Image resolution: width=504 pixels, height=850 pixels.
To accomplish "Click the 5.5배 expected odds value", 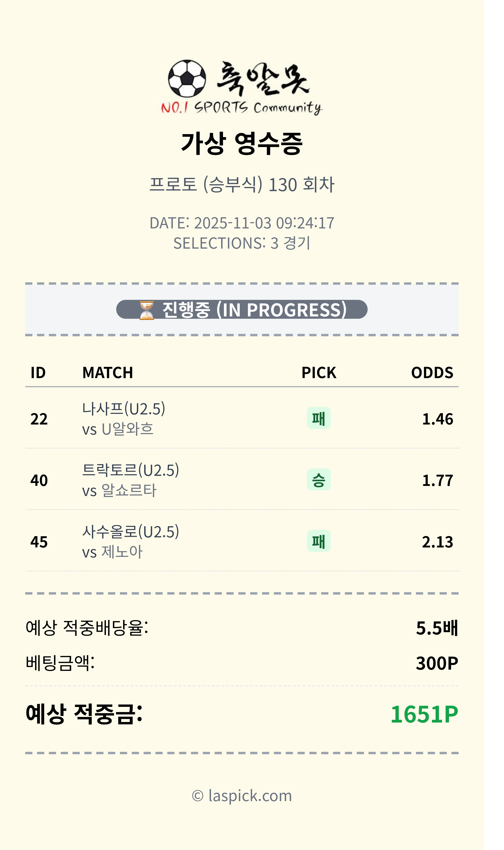I will tap(437, 628).
